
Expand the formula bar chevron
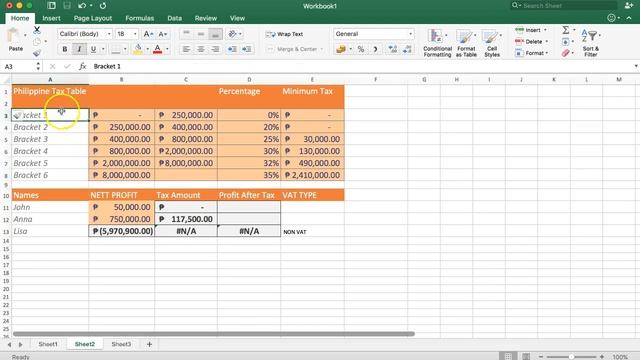tap(636, 66)
